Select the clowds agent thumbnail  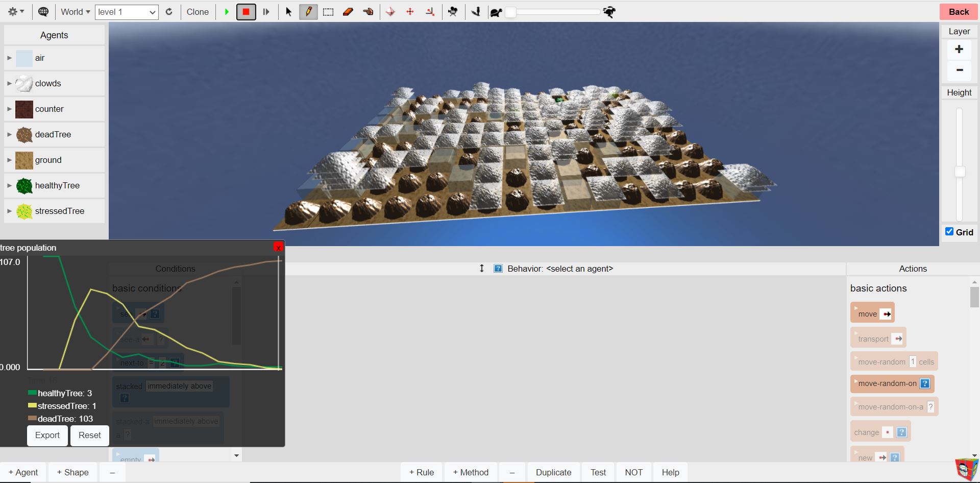point(24,84)
